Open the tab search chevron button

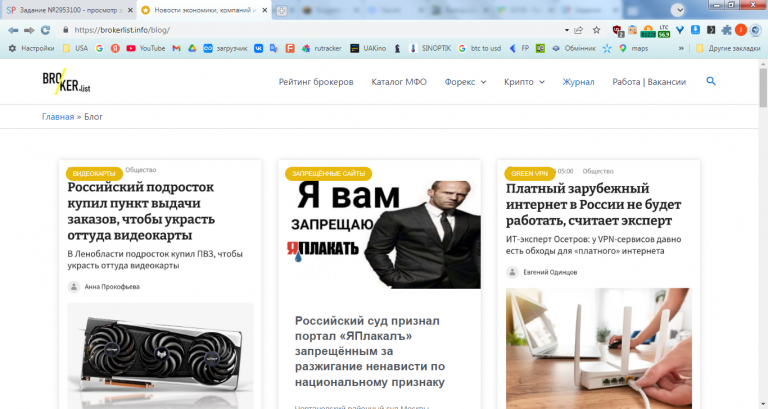point(677,10)
